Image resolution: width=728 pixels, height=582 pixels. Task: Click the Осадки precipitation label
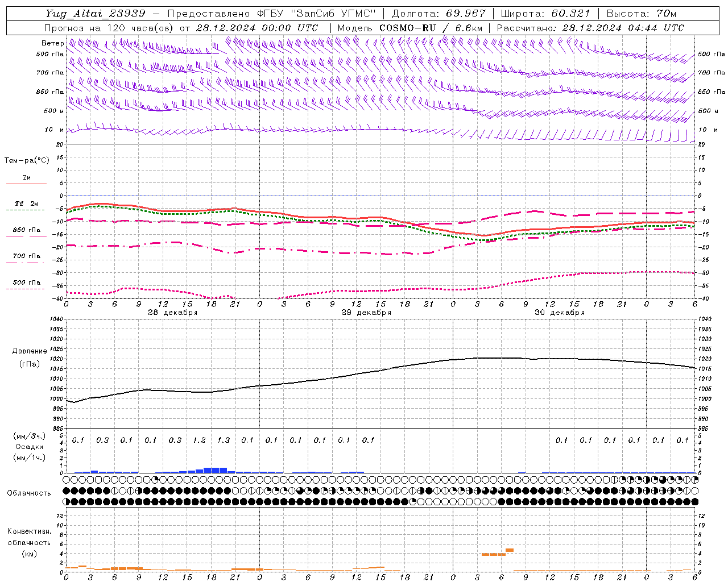30,447
